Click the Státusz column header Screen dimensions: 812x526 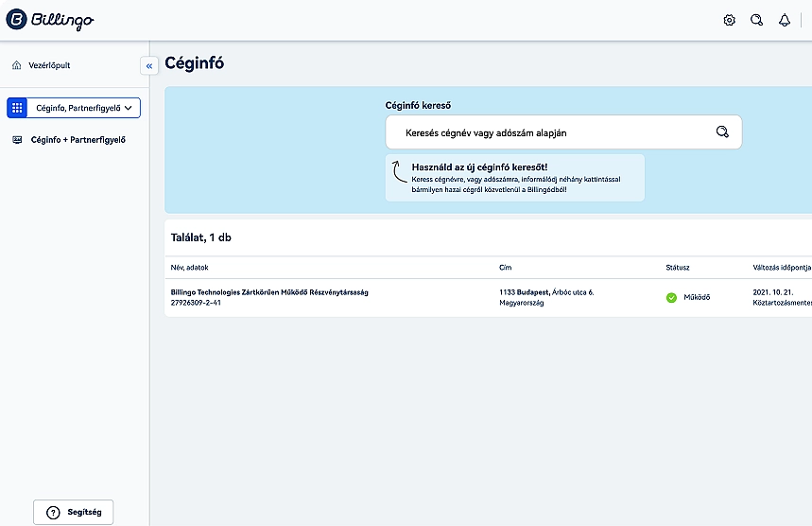[x=677, y=268]
